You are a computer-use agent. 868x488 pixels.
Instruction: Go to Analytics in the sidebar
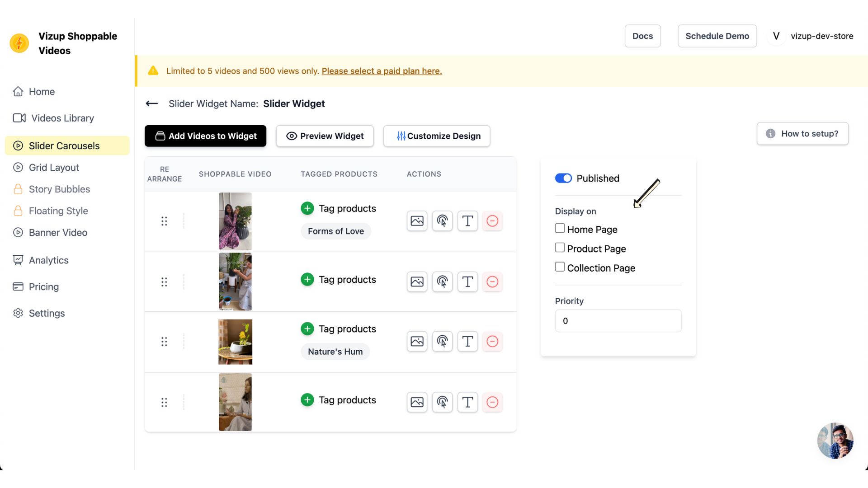48,260
